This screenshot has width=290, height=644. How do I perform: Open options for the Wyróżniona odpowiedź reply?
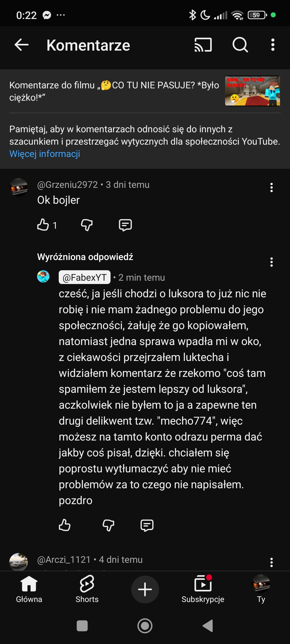click(x=271, y=262)
